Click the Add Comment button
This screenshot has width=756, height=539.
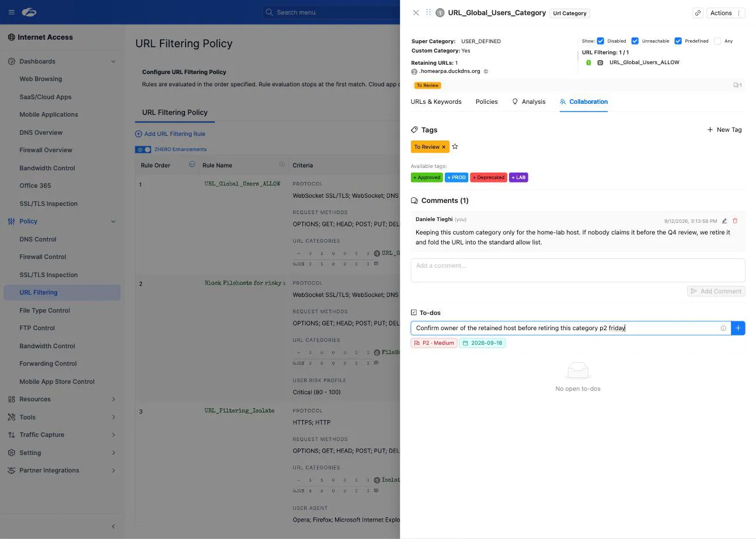[x=716, y=291]
